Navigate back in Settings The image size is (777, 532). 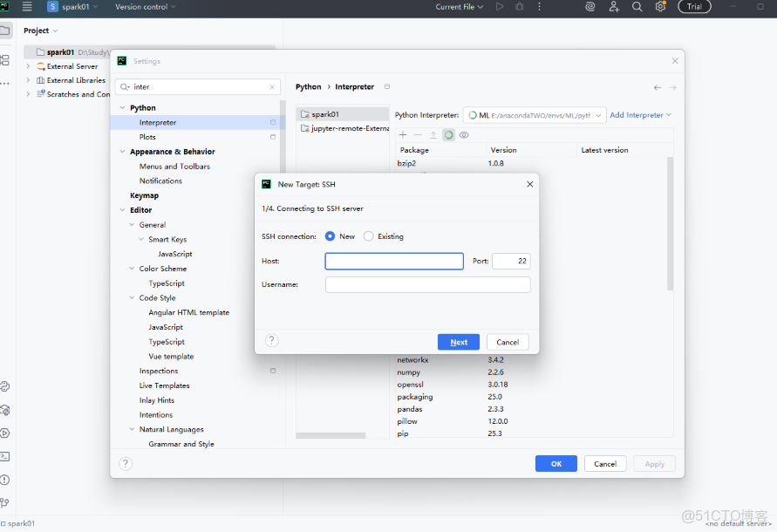pyautogui.click(x=657, y=87)
